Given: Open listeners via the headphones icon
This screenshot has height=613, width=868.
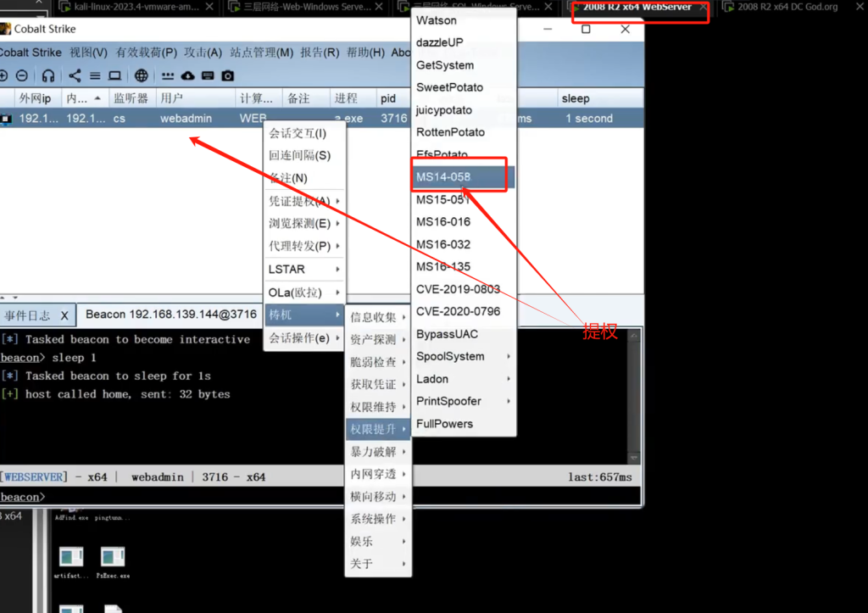Looking at the screenshot, I should (x=48, y=75).
